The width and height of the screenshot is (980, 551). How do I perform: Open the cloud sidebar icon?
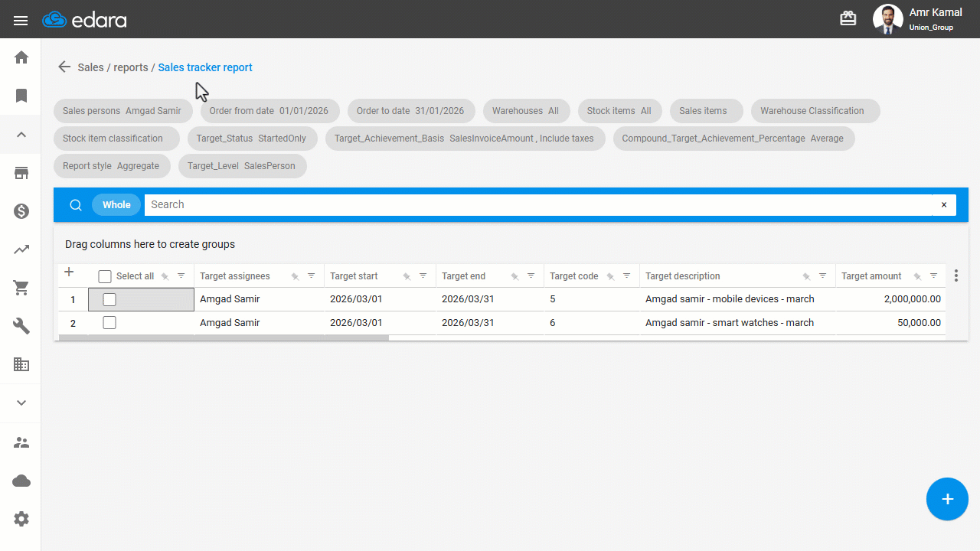pos(21,481)
